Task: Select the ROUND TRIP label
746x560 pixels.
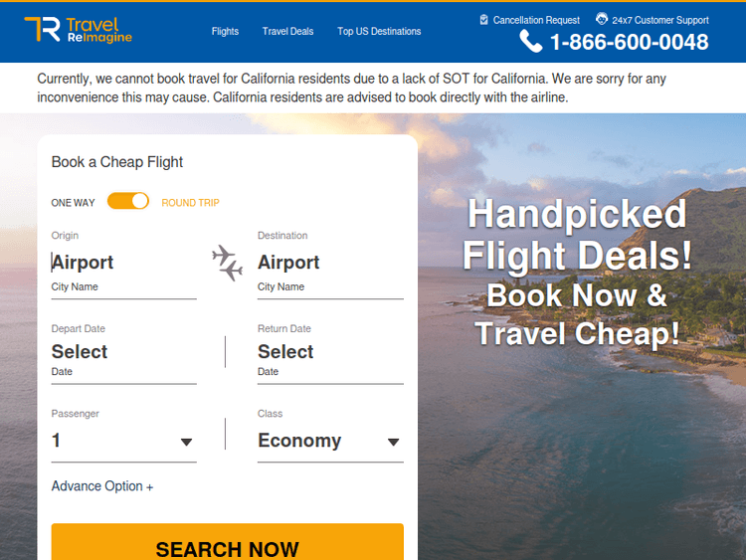Action: [190, 203]
